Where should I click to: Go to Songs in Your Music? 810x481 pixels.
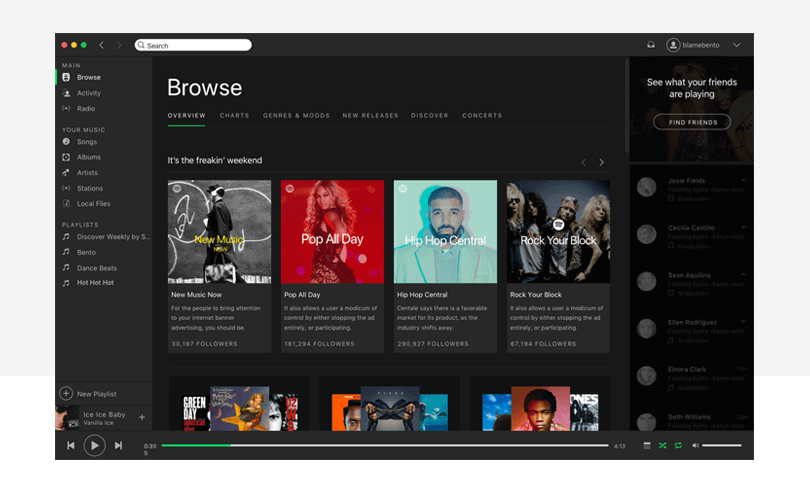(87, 142)
